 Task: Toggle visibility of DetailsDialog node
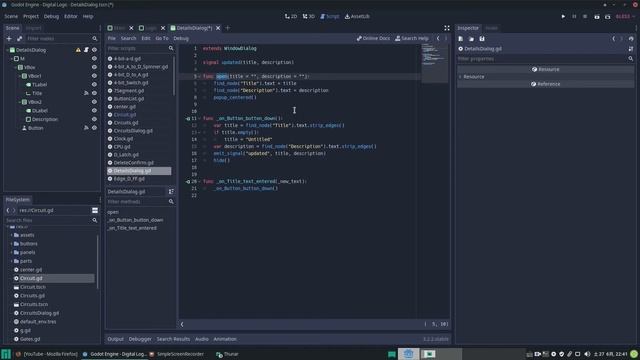94,50
